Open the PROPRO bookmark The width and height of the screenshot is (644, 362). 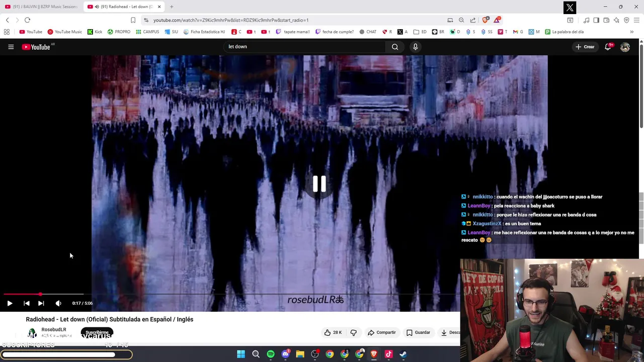119,32
